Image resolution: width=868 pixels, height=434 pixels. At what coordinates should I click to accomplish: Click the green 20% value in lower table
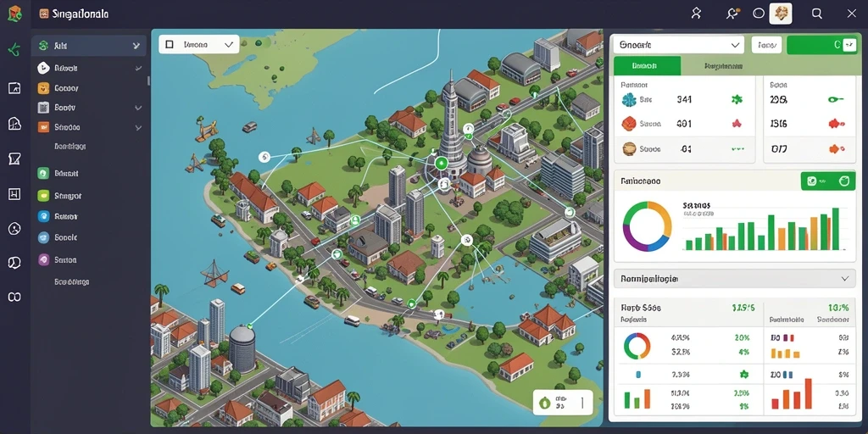click(x=742, y=337)
